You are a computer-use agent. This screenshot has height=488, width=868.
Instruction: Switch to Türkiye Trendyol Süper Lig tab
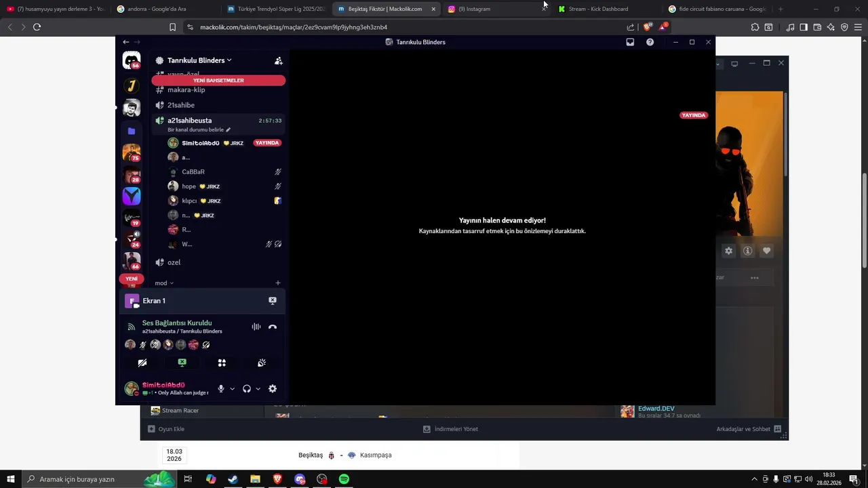(275, 9)
